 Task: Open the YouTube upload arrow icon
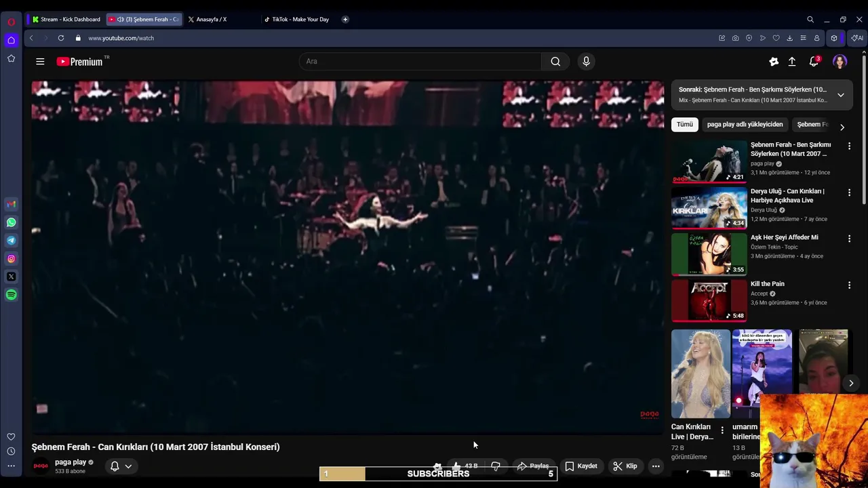[791, 62]
